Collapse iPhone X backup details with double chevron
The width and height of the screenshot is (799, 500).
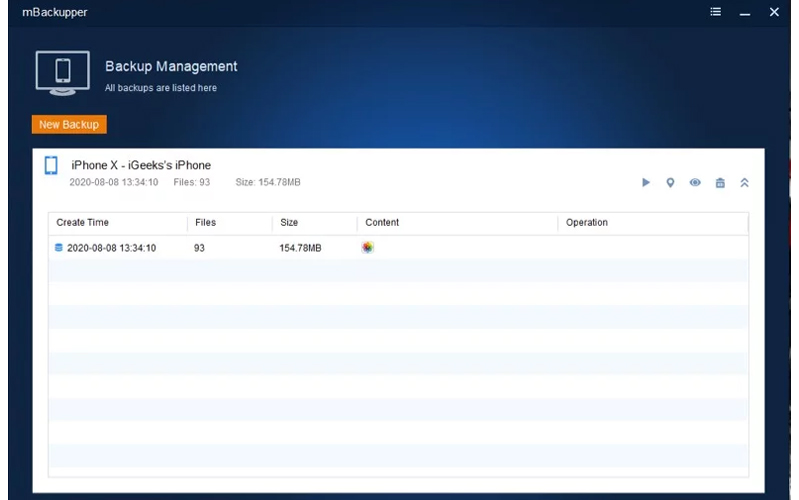click(744, 182)
